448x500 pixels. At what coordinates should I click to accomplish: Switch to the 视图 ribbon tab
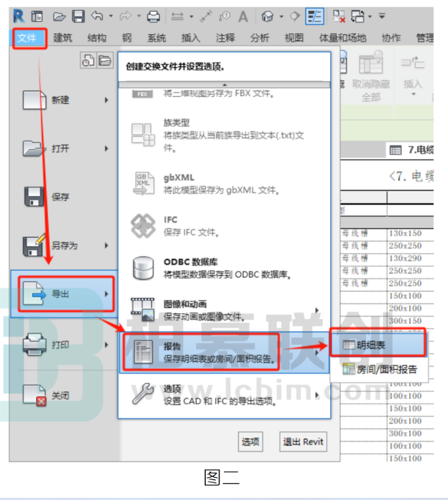point(294,38)
